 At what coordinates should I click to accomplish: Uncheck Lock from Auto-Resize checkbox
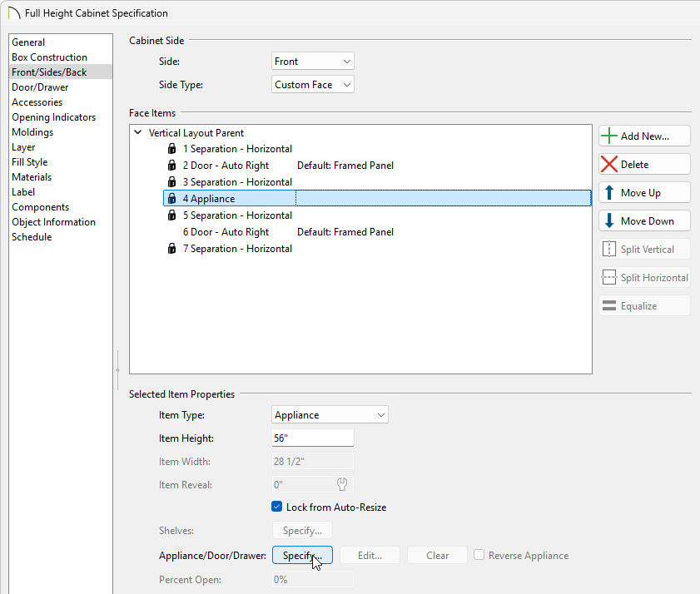277,507
